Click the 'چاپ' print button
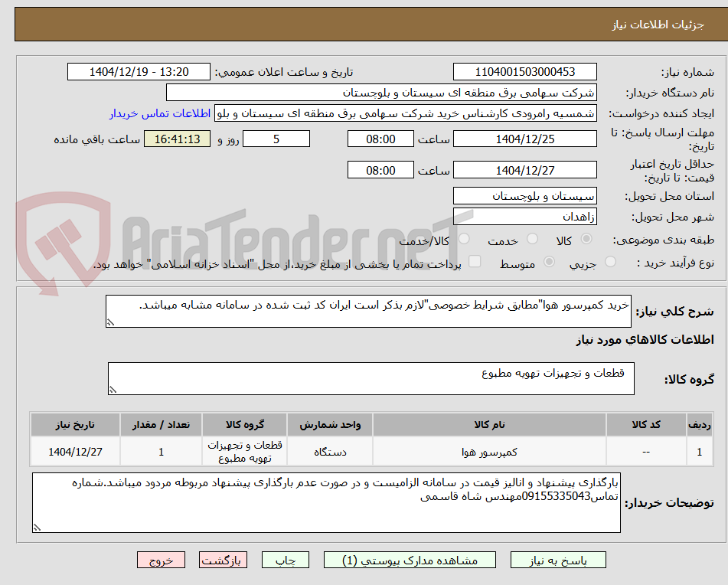 286,560
